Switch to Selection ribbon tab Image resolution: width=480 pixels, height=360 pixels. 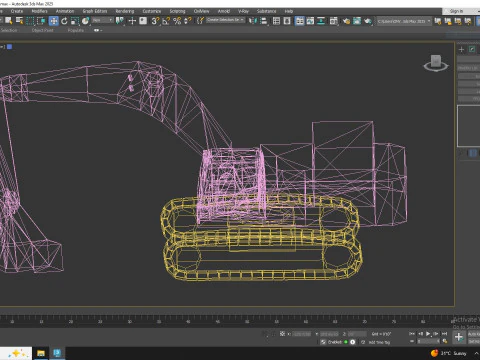click(8, 30)
